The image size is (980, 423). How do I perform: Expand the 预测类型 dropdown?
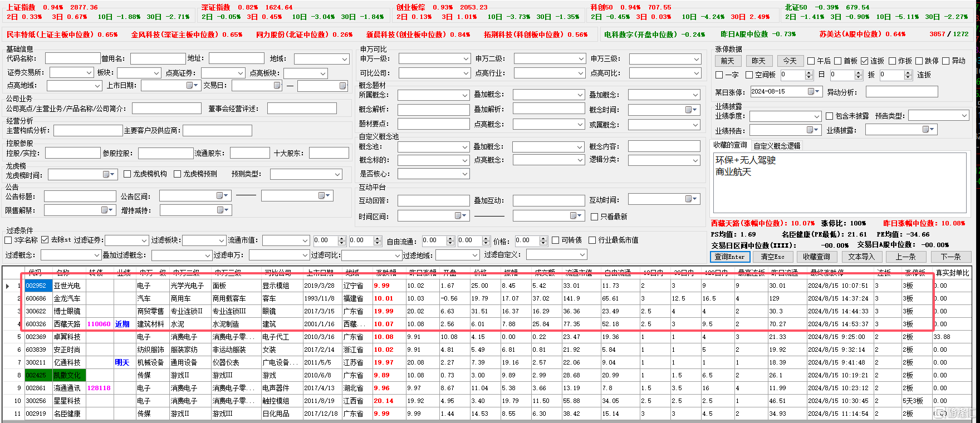pos(337,175)
